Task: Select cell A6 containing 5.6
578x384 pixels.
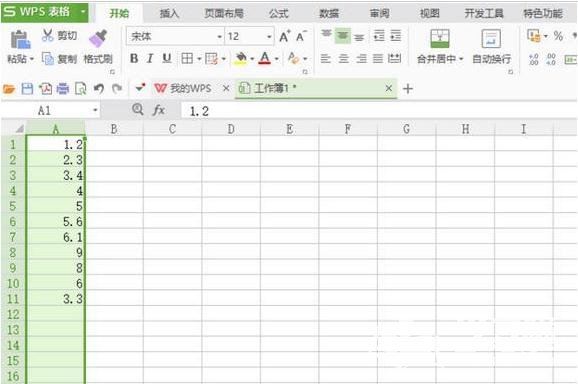Action: coord(56,221)
